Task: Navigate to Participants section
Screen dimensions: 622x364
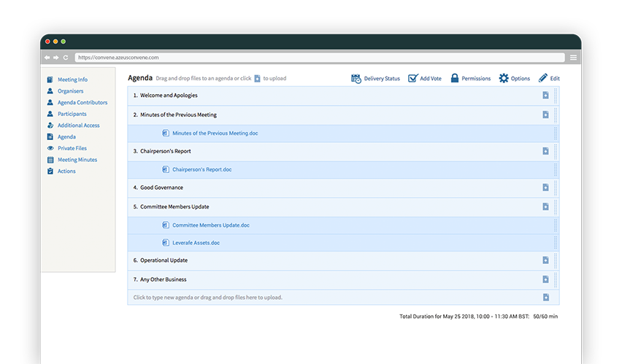Action: 72,114
